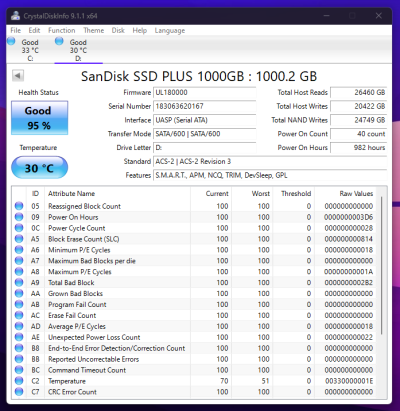This screenshot has width=400, height=411.
Task: Click the Drive Letter field
Action: 204,148
